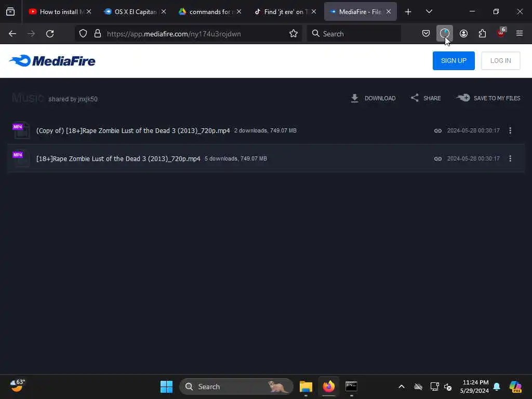Screen dimensions: 532x399
Task: Open the Windows Start menu
Action: [166, 387]
